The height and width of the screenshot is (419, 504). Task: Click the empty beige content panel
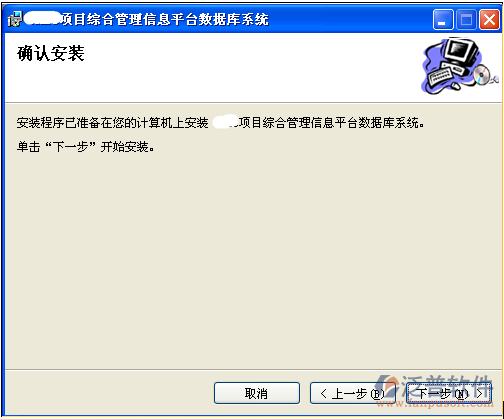253,260
